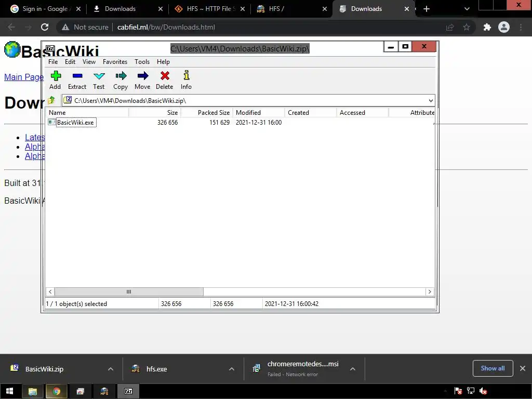The height and width of the screenshot is (399, 532).
Task: Open hfs.exe download options chevron
Action: pyautogui.click(x=232, y=369)
